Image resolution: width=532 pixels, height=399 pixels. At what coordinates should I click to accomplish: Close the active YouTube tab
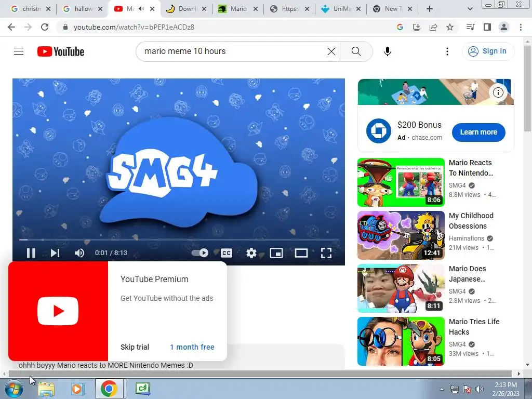[x=152, y=9]
